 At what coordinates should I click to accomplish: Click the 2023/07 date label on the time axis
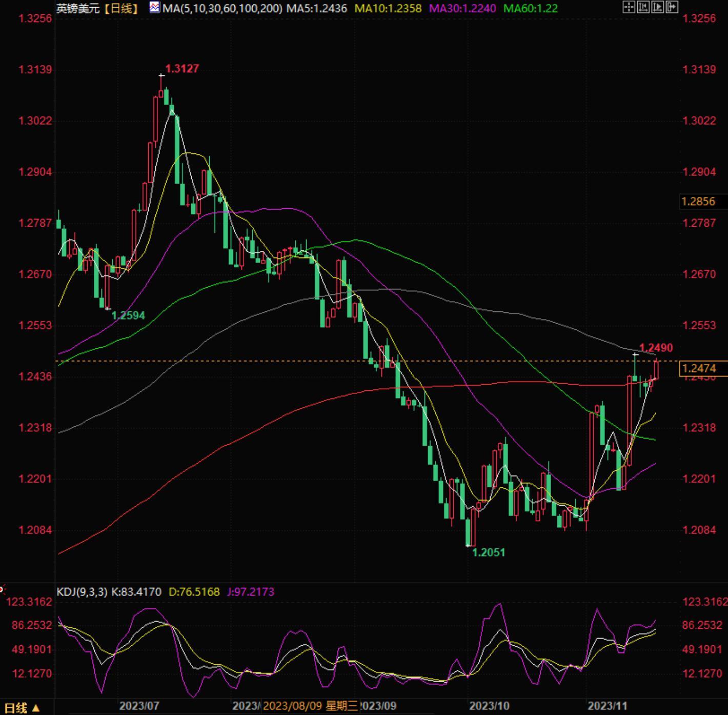click(139, 706)
